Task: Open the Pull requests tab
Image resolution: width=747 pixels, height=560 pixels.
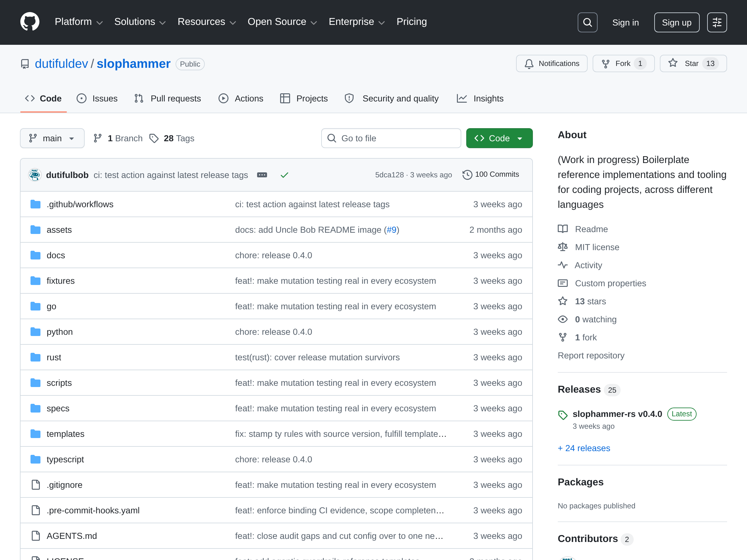Action: coord(168,99)
